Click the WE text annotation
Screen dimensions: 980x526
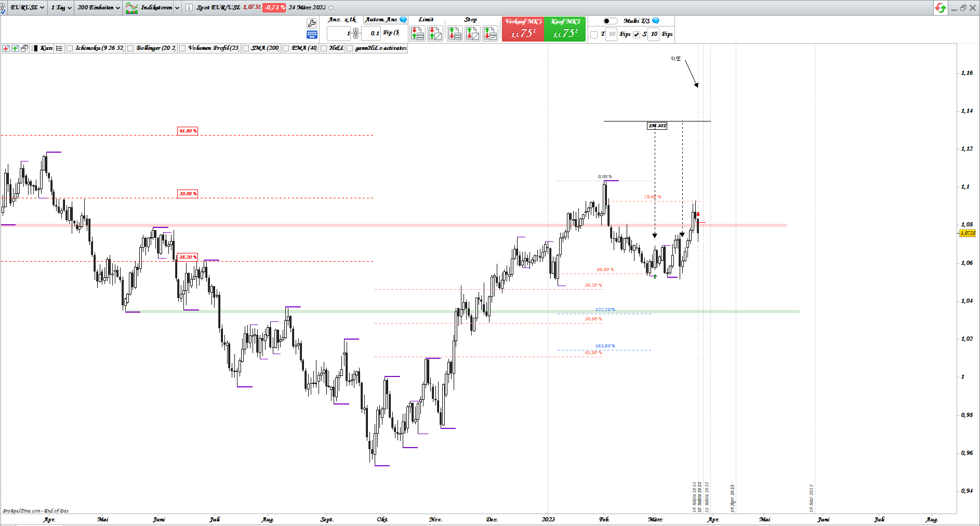(676, 59)
